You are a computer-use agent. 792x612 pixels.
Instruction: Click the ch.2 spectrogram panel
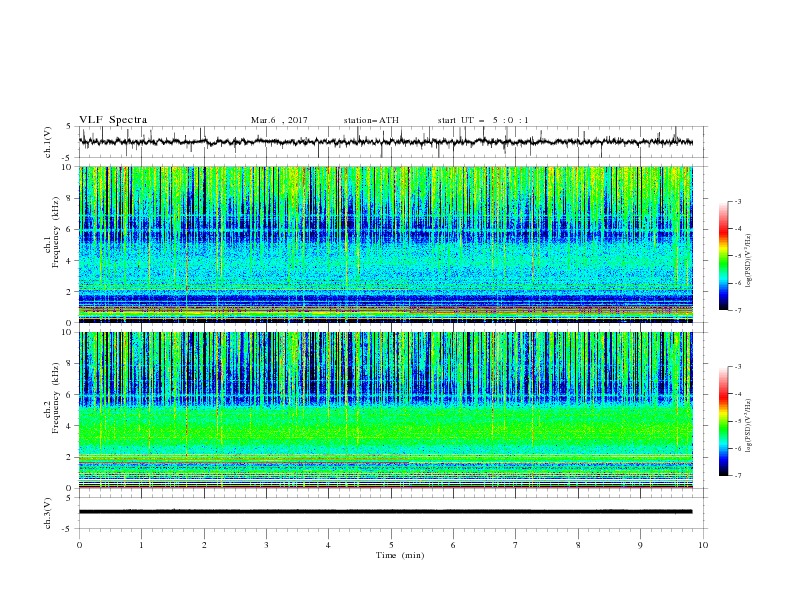[x=385, y=410]
